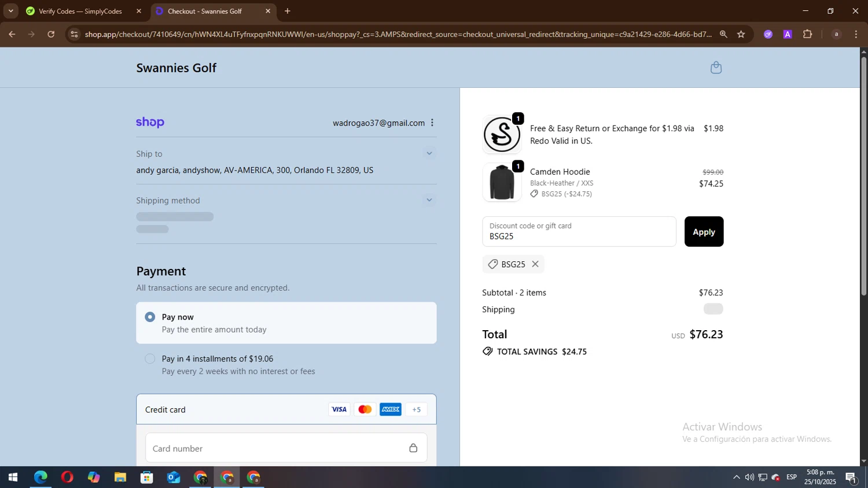Close the Checkout Swannies Golf tab

coord(268,11)
